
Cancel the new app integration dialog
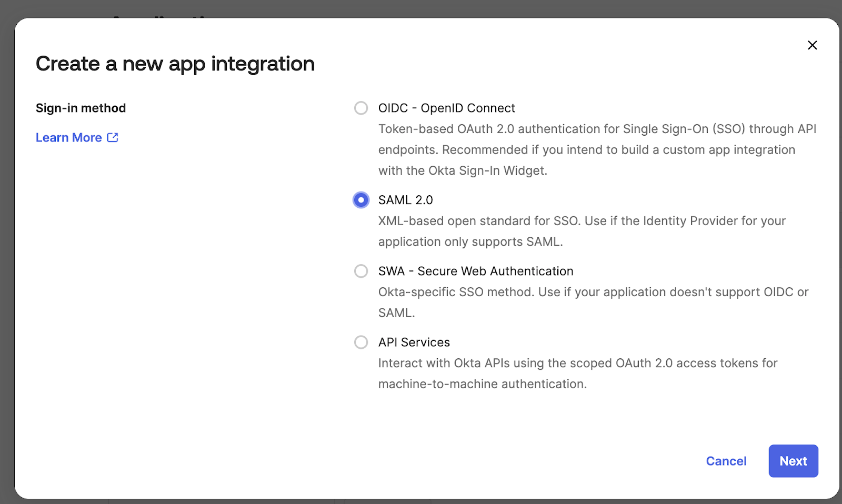726,461
